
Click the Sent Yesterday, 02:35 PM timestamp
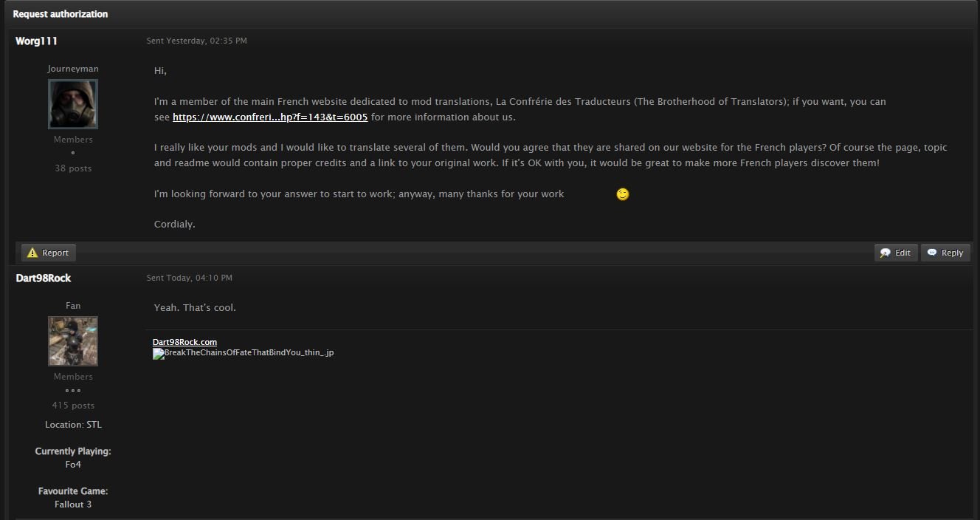tap(196, 41)
